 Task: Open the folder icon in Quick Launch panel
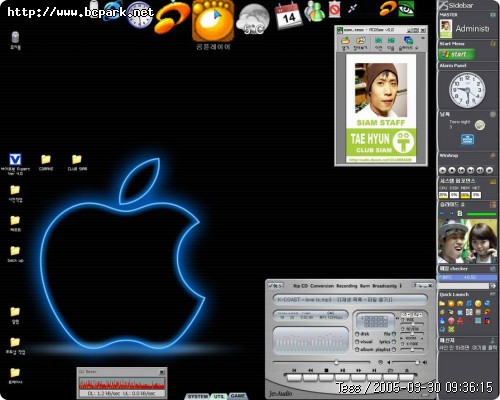[442, 303]
